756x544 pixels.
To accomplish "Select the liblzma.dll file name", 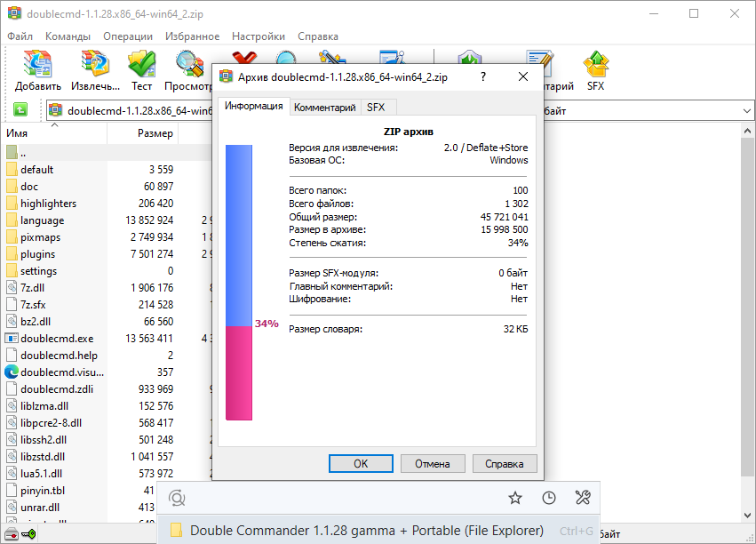I will coord(44,405).
